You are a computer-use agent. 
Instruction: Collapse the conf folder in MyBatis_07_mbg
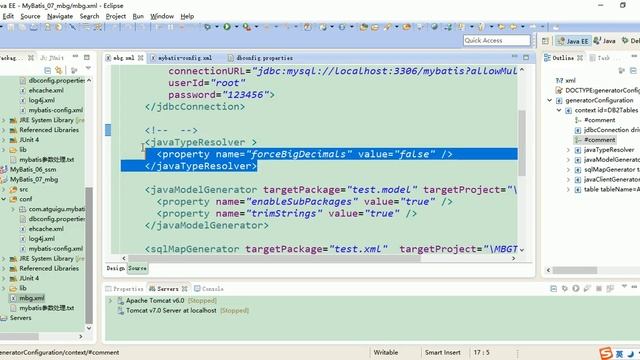[4, 199]
